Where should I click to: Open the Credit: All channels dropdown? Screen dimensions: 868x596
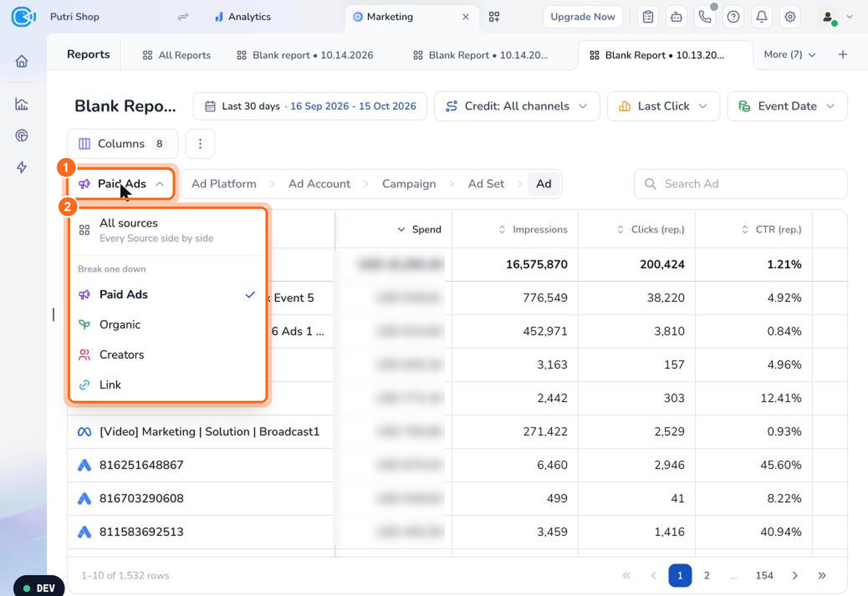pos(517,106)
